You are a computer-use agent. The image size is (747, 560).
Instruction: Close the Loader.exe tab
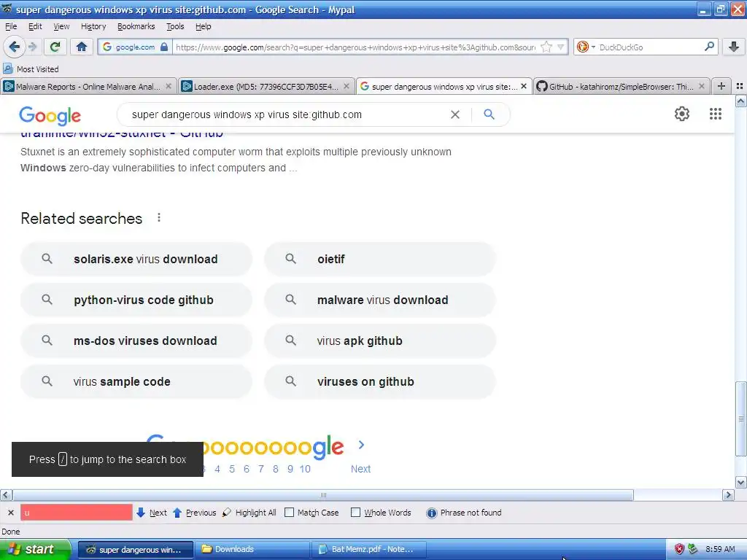[x=347, y=86]
